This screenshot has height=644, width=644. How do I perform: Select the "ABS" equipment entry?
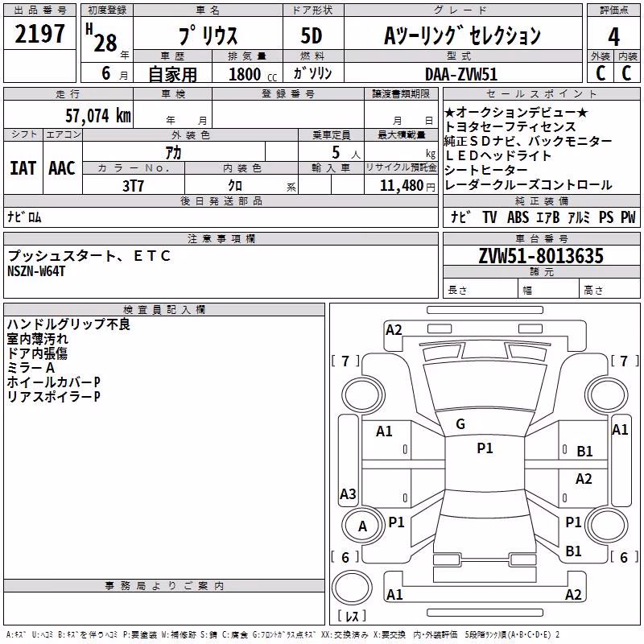point(518,217)
